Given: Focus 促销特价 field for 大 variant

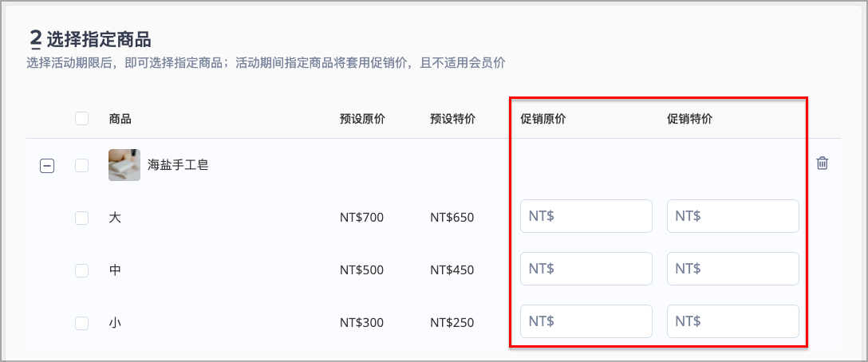Looking at the screenshot, I should tap(733, 216).
